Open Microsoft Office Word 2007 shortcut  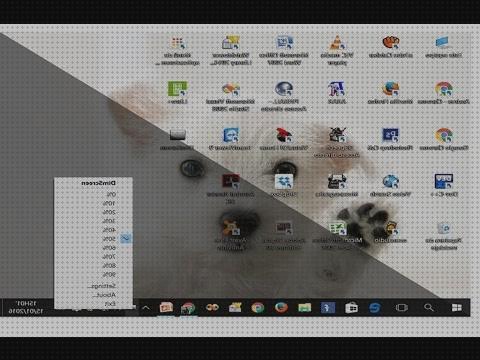coord(284,50)
